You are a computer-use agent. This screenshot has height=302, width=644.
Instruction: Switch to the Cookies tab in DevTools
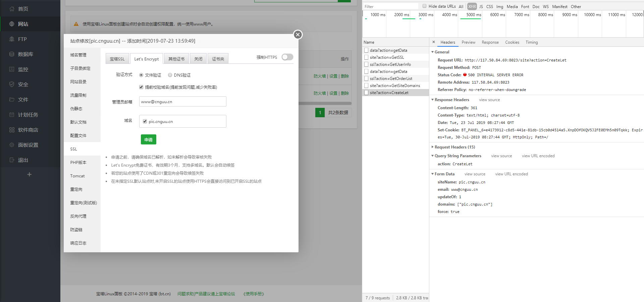click(x=512, y=42)
